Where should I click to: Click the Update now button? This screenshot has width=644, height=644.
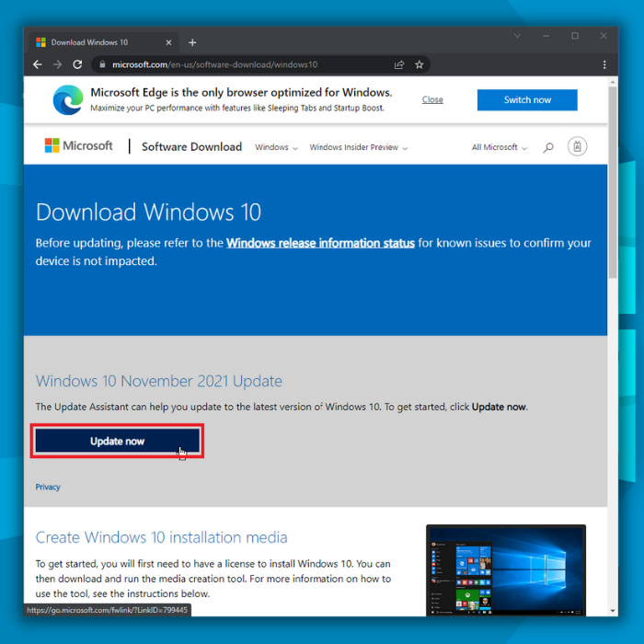point(118,441)
